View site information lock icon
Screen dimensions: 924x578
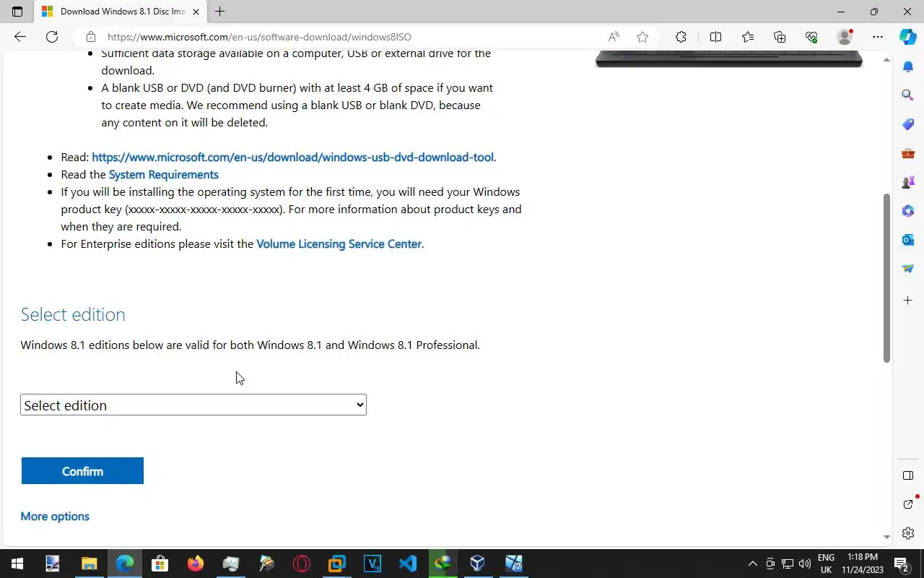coord(90,37)
